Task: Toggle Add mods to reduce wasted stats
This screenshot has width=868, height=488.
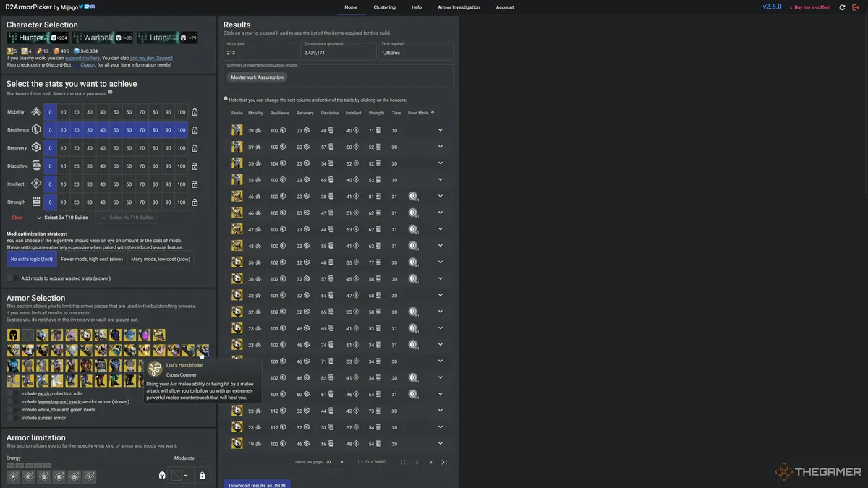Action: point(13,278)
